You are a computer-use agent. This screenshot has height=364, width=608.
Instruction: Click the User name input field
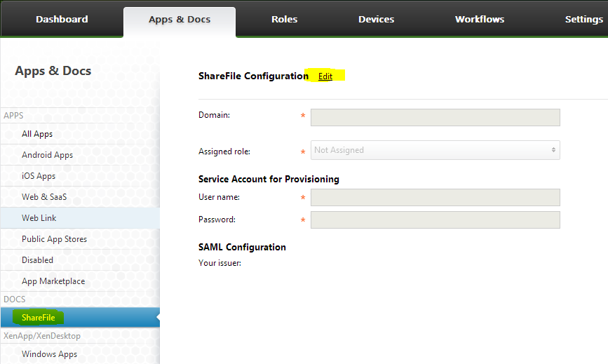[435, 197]
